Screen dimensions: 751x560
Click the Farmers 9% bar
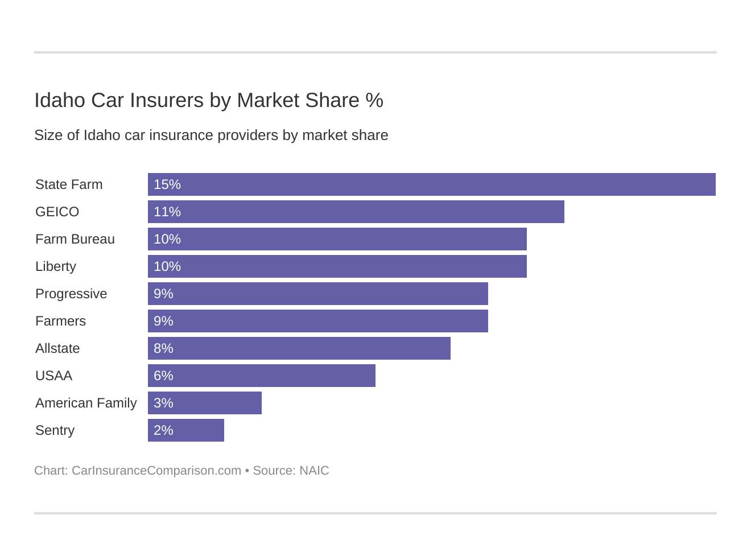click(317, 321)
